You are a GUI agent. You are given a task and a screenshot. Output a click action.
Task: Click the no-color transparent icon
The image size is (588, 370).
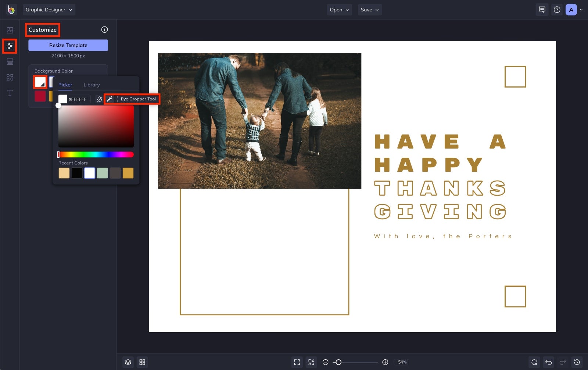point(99,99)
